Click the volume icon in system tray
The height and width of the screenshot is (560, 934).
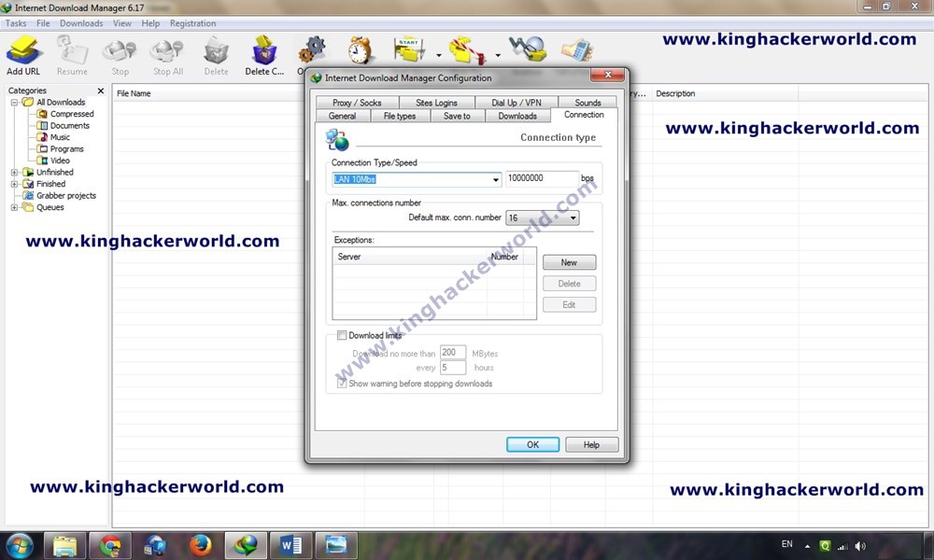[860, 546]
